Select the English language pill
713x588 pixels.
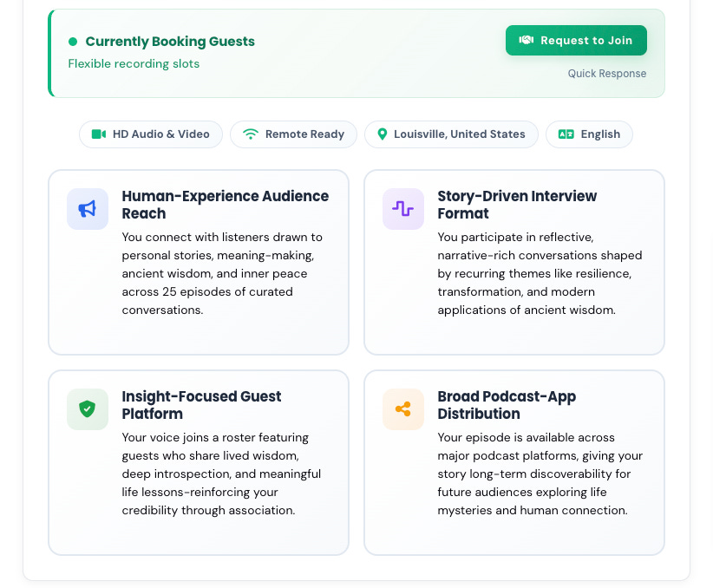tap(589, 134)
